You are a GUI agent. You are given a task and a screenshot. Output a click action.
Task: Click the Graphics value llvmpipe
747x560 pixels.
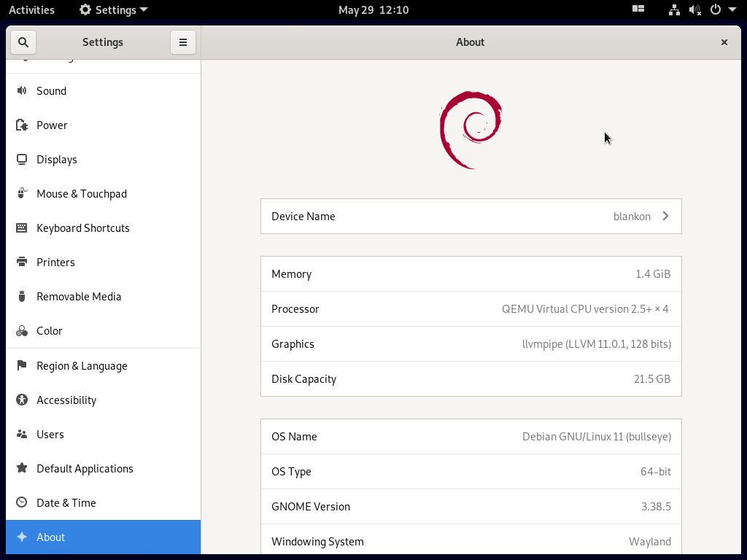click(597, 344)
